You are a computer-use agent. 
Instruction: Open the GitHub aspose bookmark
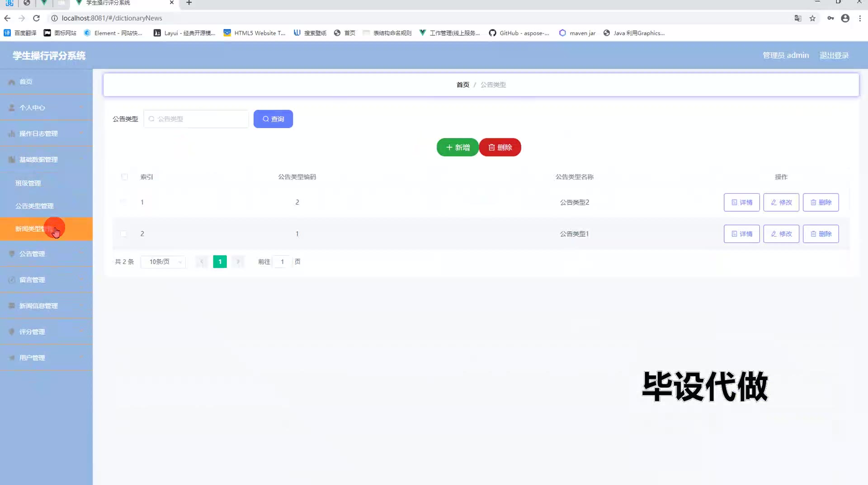[519, 33]
